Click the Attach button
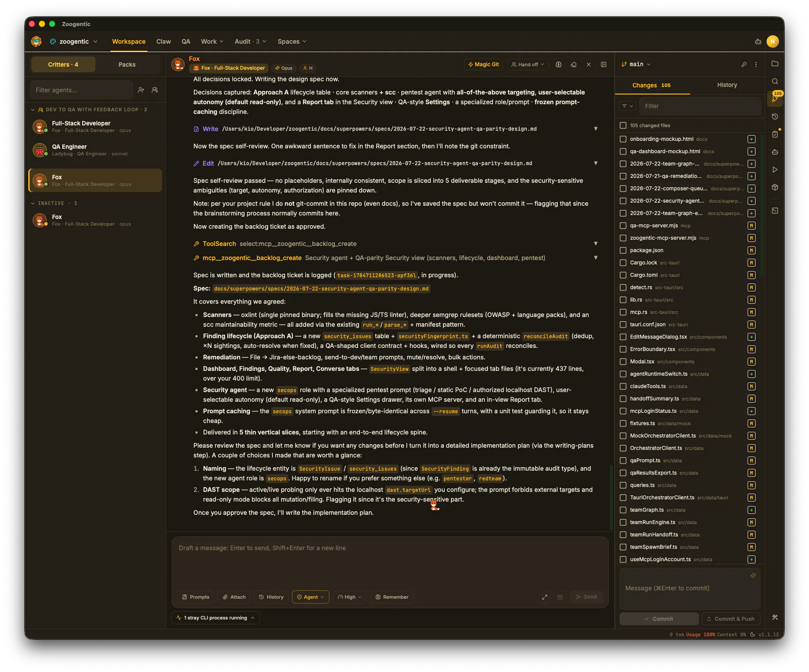The width and height of the screenshot is (809, 672). point(234,597)
